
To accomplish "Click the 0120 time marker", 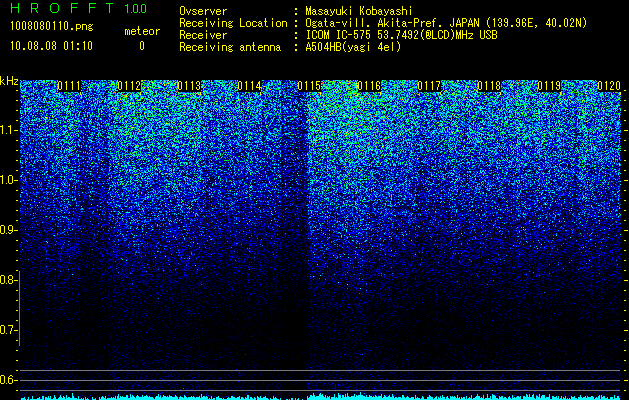I will (x=609, y=86).
